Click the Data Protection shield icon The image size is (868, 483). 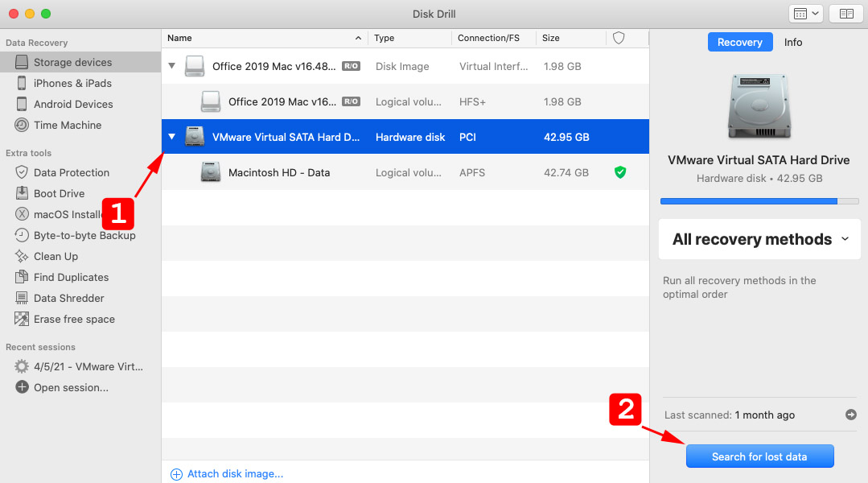pyautogui.click(x=22, y=172)
